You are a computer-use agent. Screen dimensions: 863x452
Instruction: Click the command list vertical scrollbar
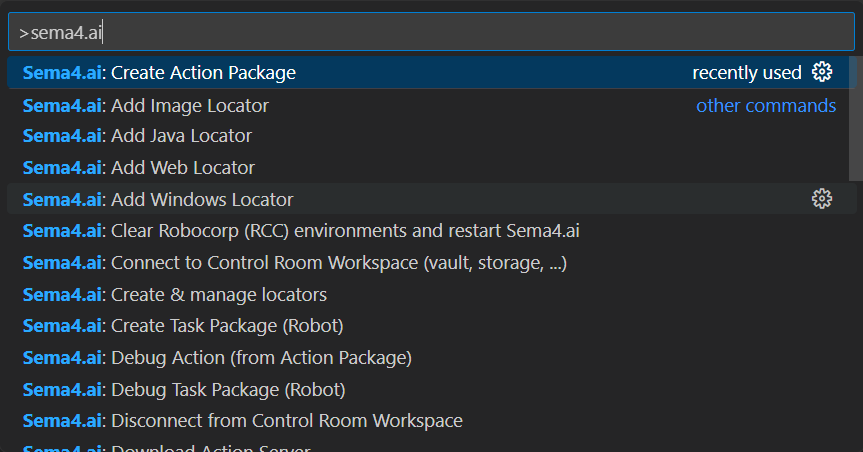[856, 118]
